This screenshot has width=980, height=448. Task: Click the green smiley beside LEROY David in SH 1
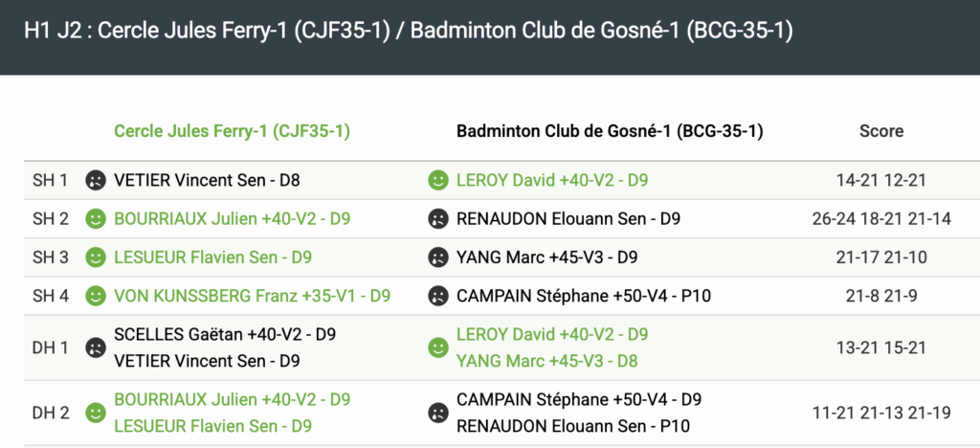437,180
